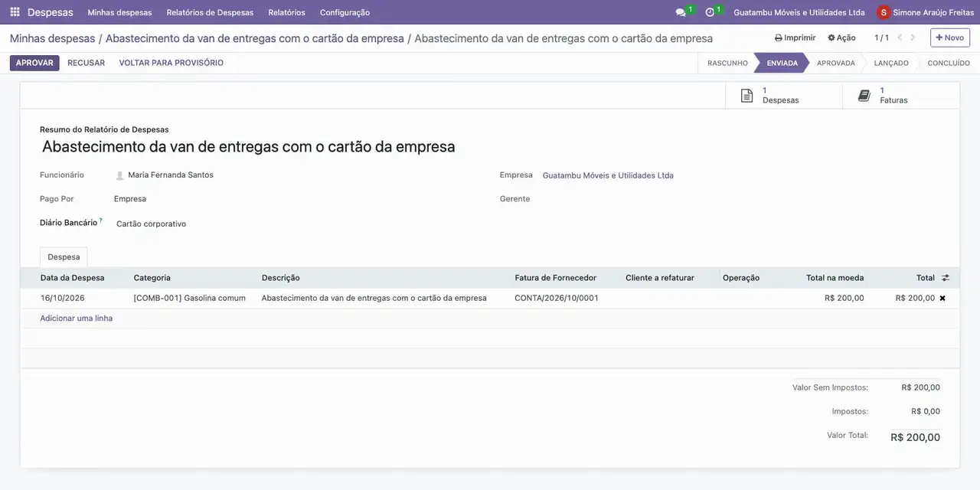Select the Concluído status stage
The width and height of the screenshot is (980, 490).
(x=949, y=63)
